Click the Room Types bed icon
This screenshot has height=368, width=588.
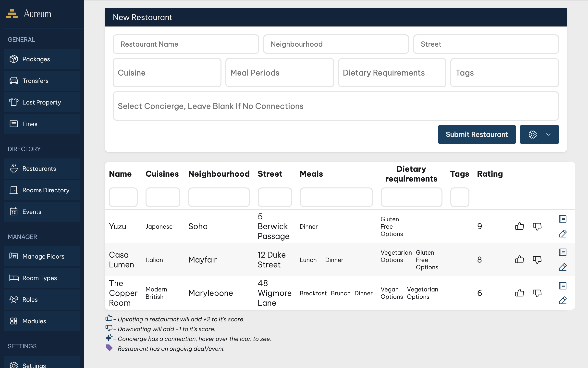tap(14, 278)
